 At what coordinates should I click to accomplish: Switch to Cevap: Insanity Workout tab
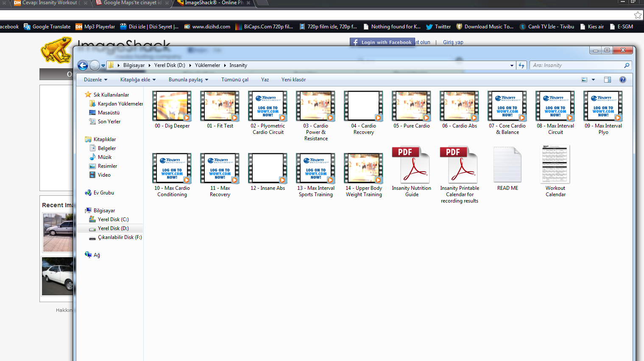pyautogui.click(x=50, y=3)
